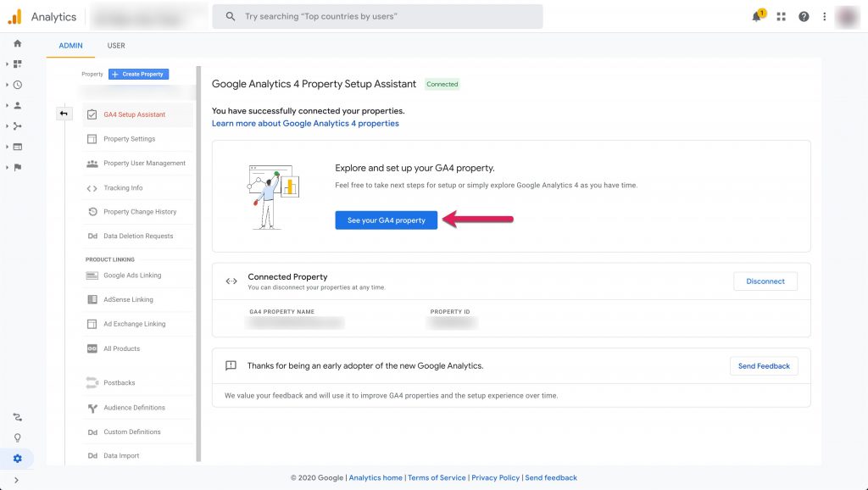Open Ad Exchange Linking
Screen dimensions: 868x490
(x=138, y=324)
